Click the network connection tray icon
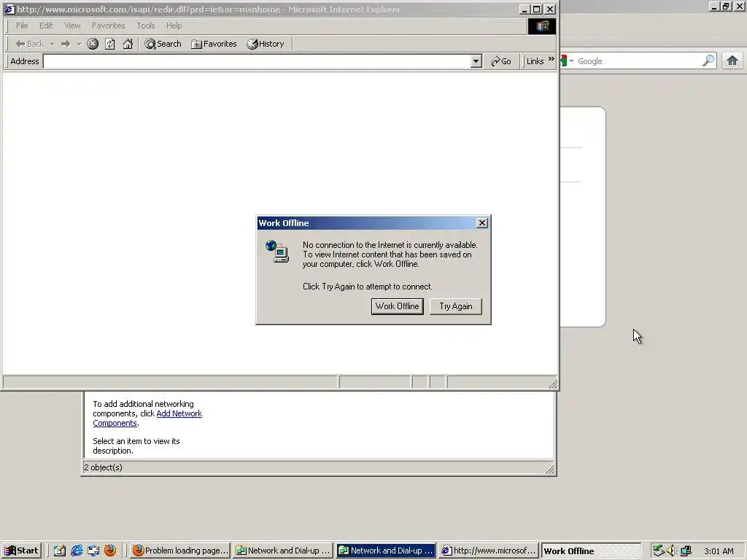 coord(659,551)
